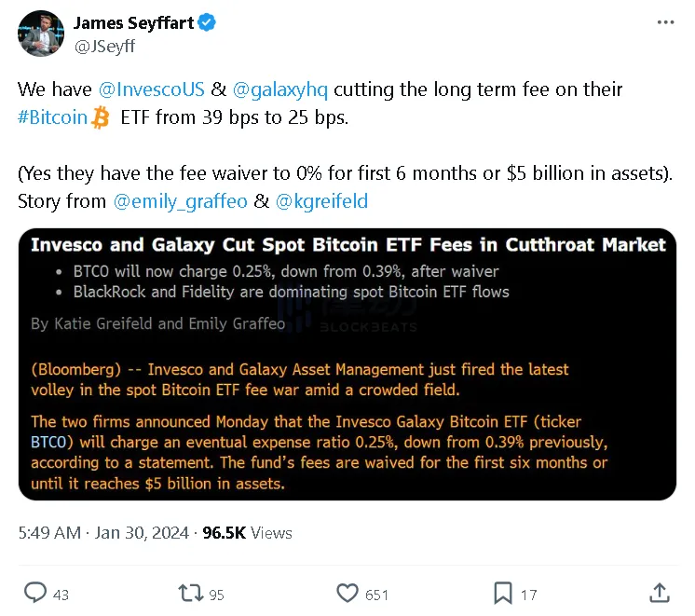695x616 pixels.
Task: Click the reply comment icon
Action: coord(35,593)
